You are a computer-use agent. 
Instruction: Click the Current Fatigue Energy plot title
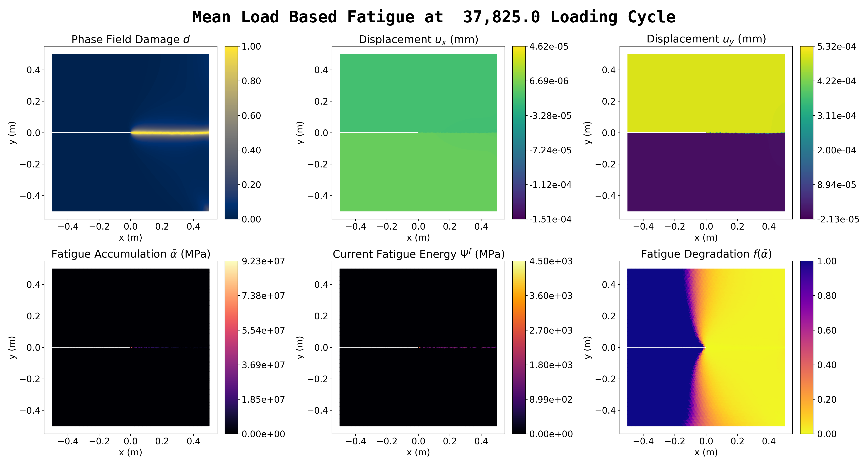[x=418, y=254]
